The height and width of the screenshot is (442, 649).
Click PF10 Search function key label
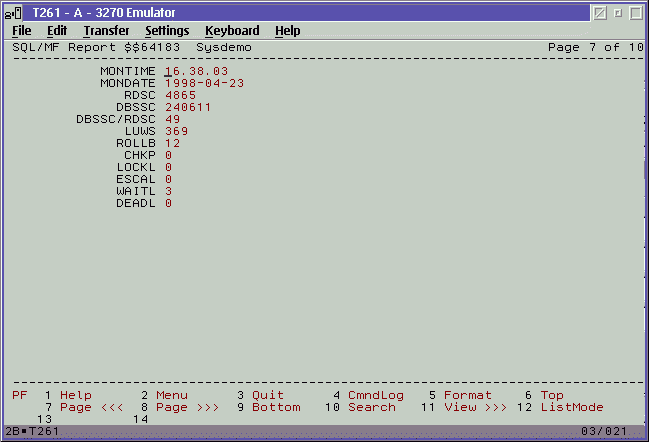[372, 407]
